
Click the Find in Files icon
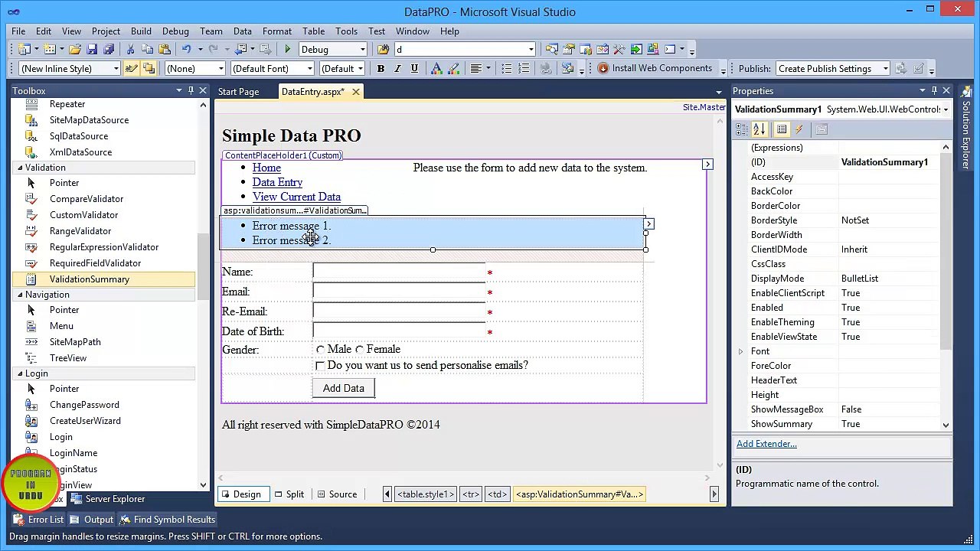(383, 50)
